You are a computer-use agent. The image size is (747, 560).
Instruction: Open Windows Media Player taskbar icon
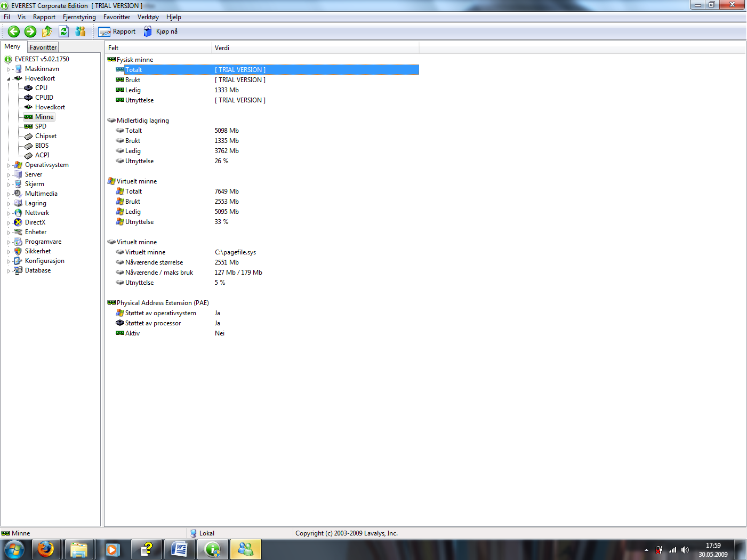[x=112, y=549]
